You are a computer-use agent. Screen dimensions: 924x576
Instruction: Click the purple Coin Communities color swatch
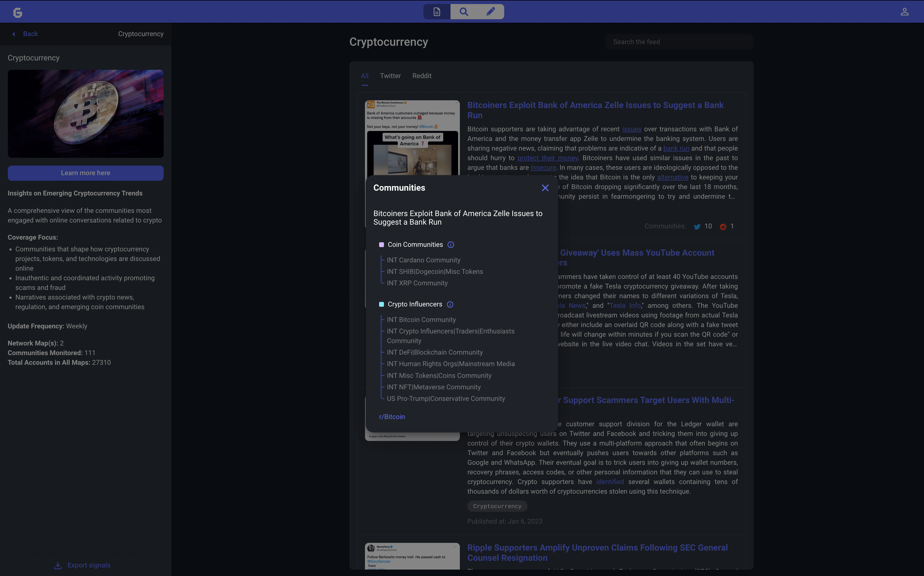pyautogui.click(x=381, y=245)
